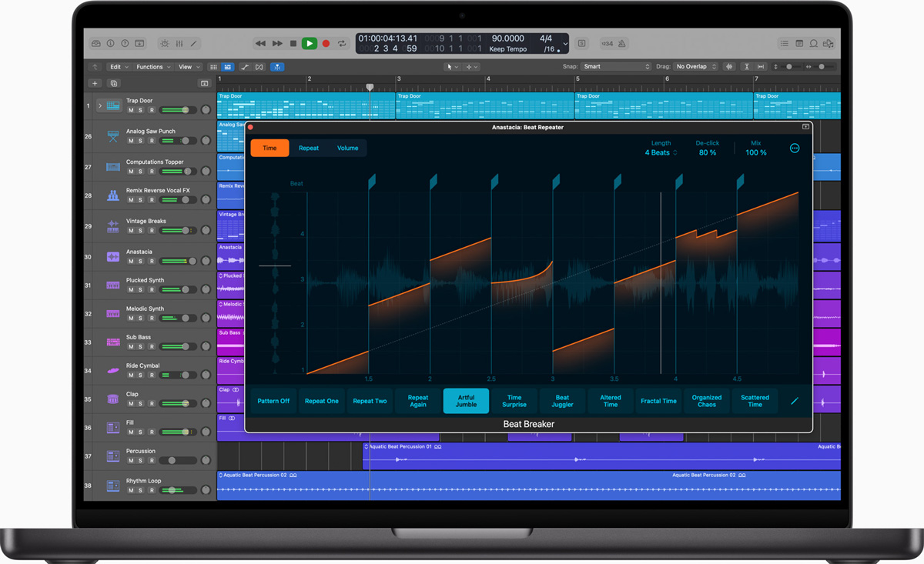Adjust the vertical zoom slider
Screen dimensions: 924x564
[x=788, y=67]
